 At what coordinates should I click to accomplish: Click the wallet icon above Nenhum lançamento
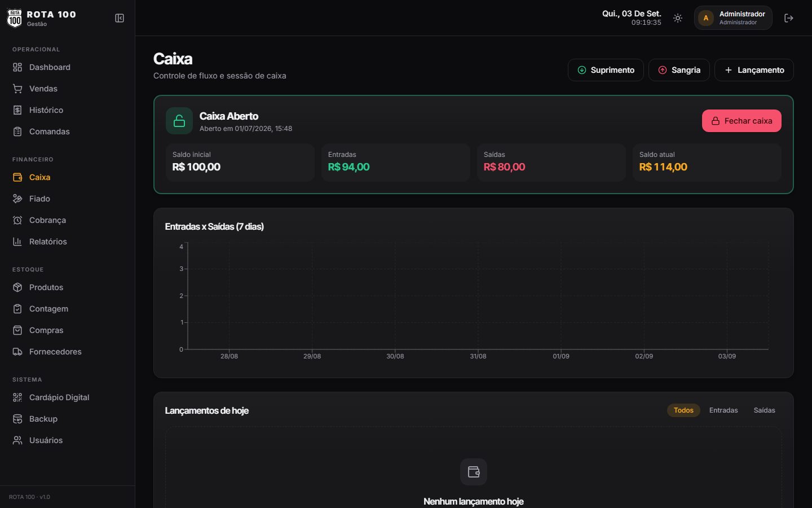(474, 472)
